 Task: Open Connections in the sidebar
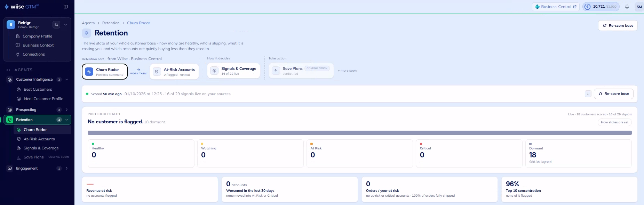click(34, 54)
